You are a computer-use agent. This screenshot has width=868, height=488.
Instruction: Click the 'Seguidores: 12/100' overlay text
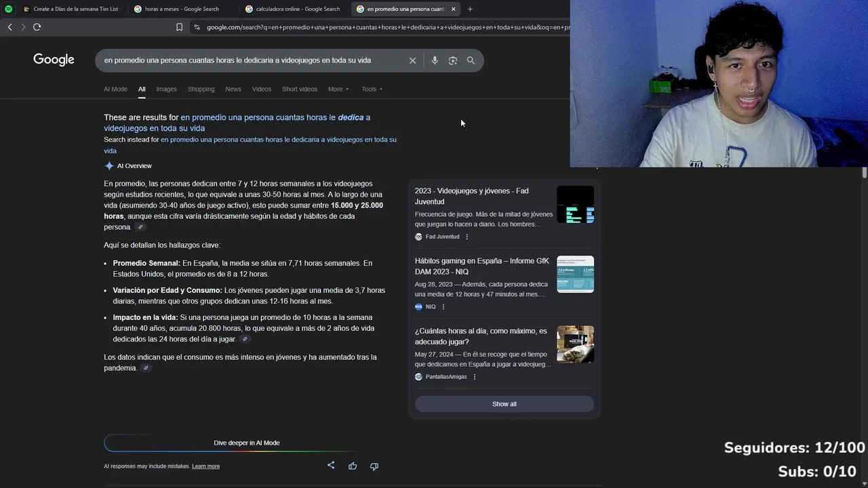[x=795, y=448]
